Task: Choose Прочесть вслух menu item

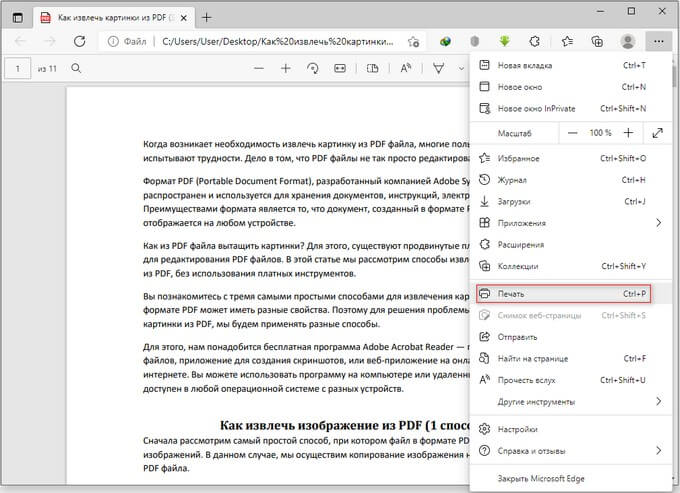Action: click(x=571, y=380)
